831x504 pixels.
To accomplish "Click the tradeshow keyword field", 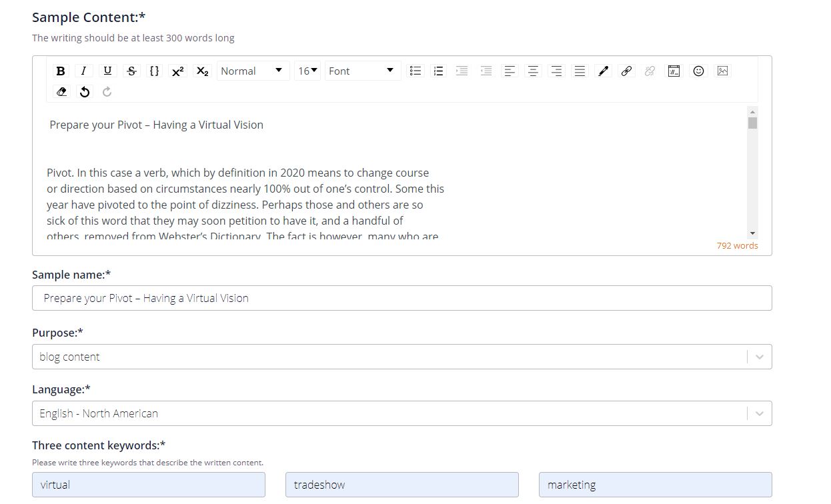I will 401,485.
